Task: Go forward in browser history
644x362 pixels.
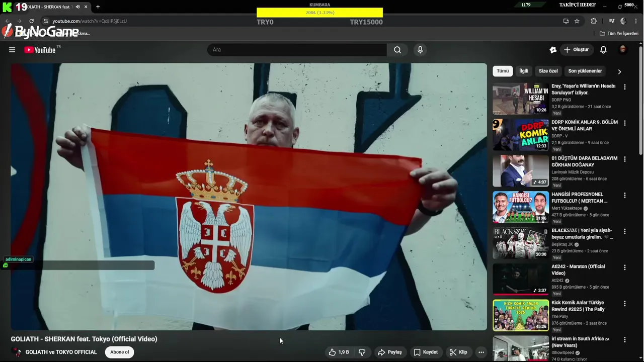Action: [x=19, y=21]
